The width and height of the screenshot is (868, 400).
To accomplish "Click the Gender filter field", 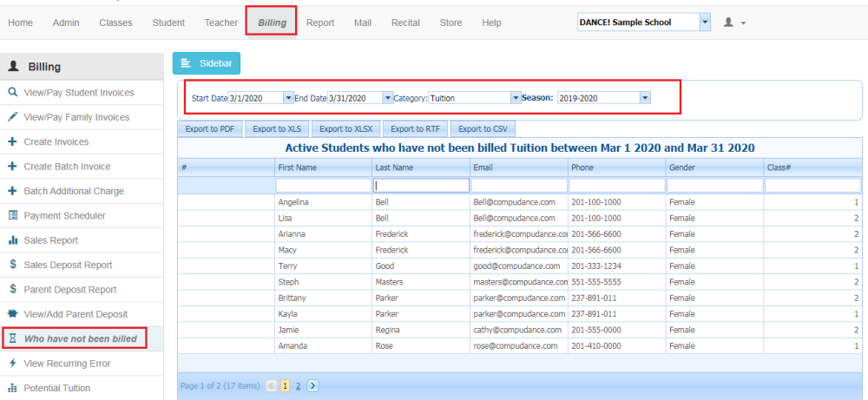I will click(714, 186).
